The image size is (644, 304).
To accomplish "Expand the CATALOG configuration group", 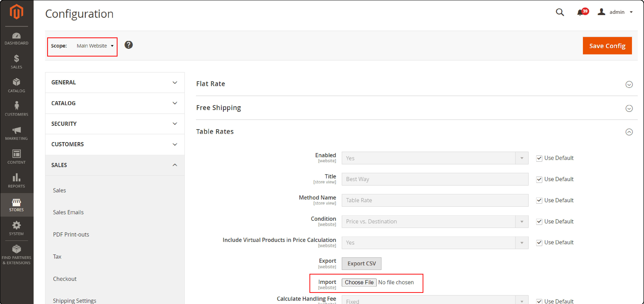I will click(115, 103).
